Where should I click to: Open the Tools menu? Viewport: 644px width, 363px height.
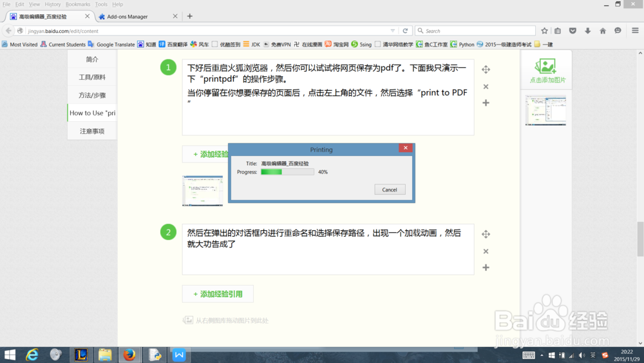102,4
